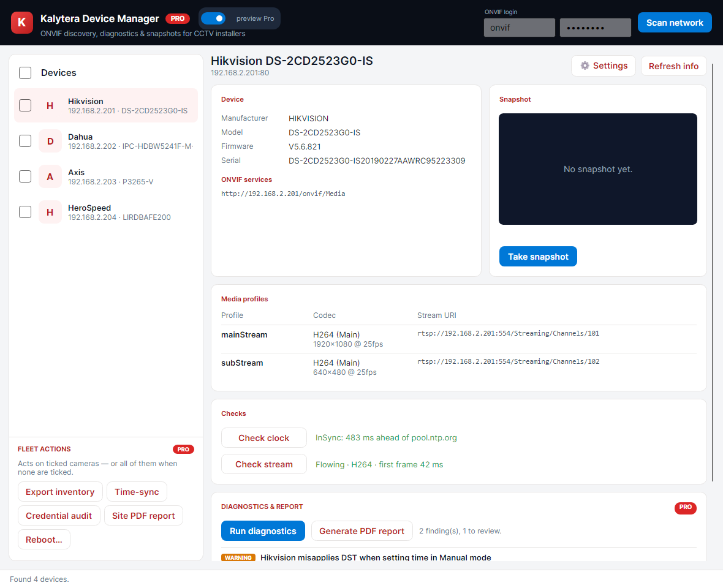
Task: Start a Credential audit
Action: click(59, 516)
